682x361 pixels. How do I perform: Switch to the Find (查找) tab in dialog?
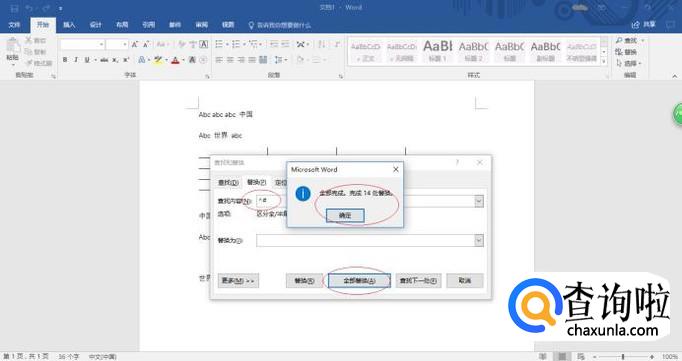pyautogui.click(x=228, y=183)
